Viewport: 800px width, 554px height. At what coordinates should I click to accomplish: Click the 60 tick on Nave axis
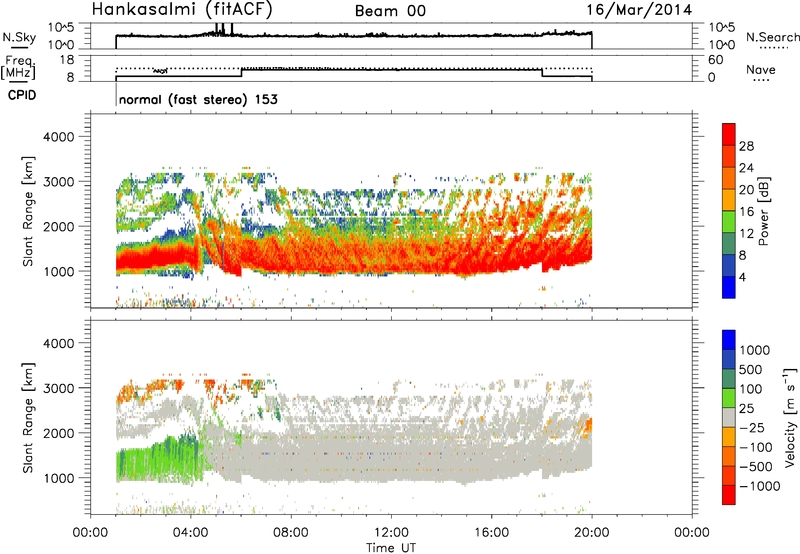tap(715, 60)
